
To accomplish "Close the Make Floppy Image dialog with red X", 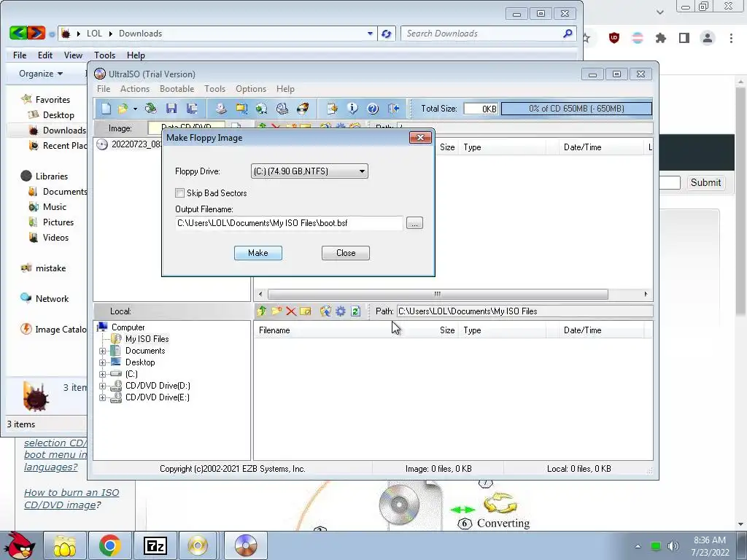I will pos(420,138).
